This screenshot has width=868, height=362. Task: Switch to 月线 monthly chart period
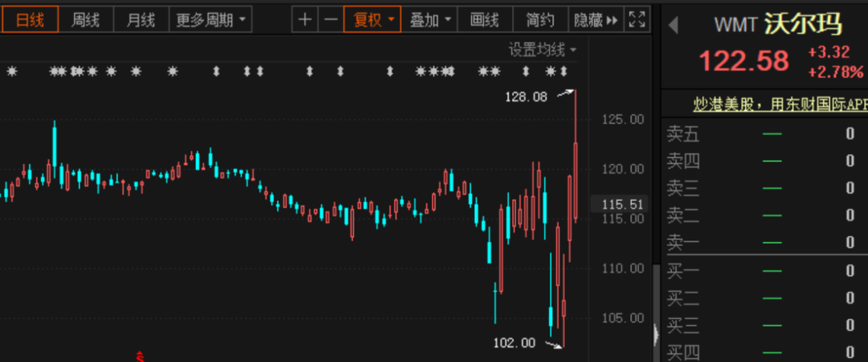141,20
